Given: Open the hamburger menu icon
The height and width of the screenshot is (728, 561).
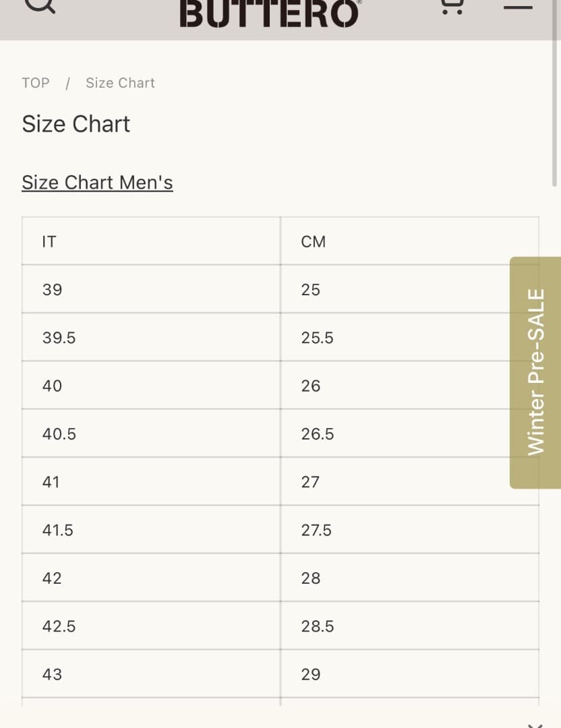Looking at the screenshot, I should [518, 7].
